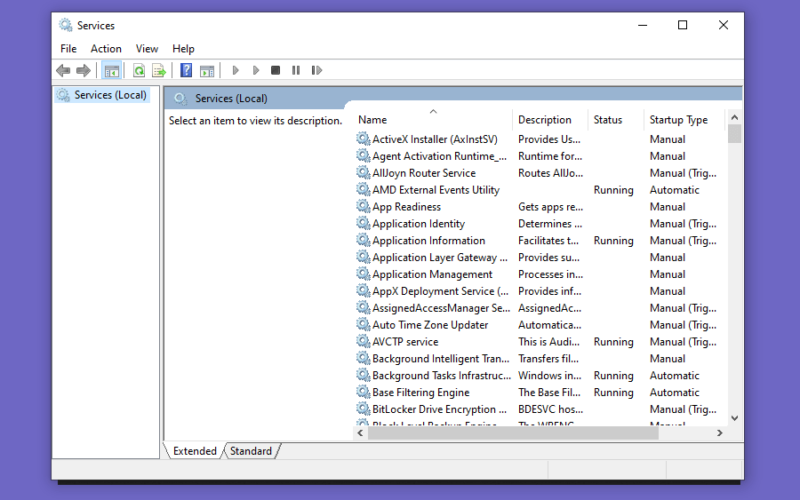Viewport: 800px width, 500px height.
Task: Click the Services app icon in title bar
Action: point(65,25)
